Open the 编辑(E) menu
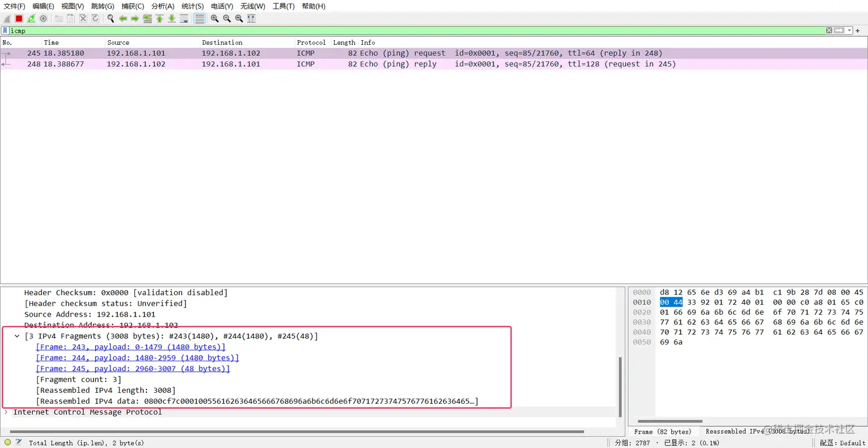Screen dimensions: 868x448 43,6
